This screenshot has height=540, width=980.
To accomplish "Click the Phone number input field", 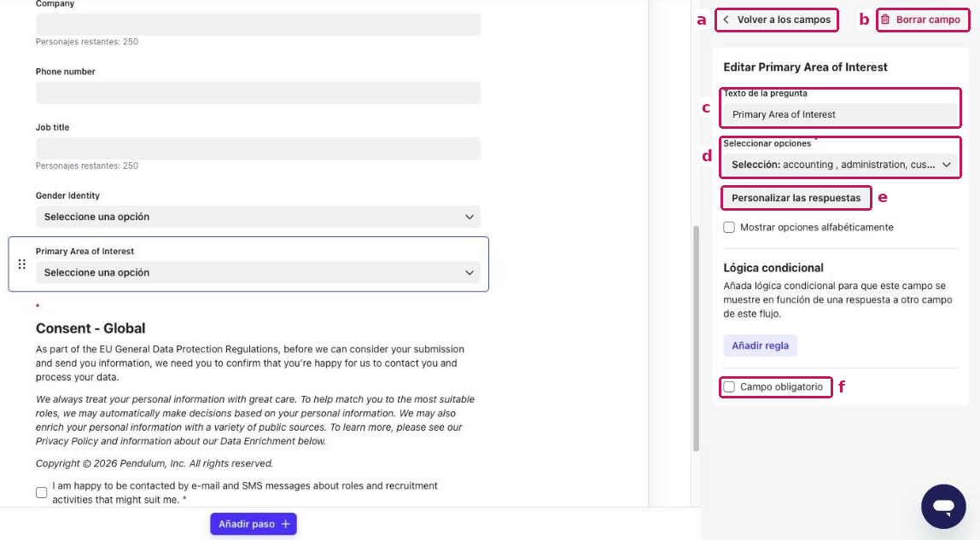I will tap(258, 92).
